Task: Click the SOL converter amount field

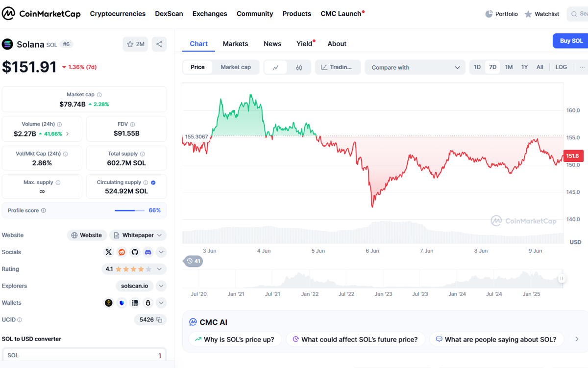Action: (84, 355)
